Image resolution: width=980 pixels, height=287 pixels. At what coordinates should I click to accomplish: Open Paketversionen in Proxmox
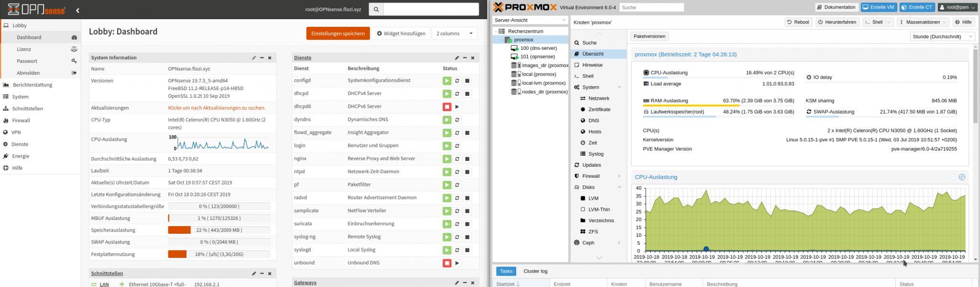pyautogui.click(x=649, y=36)
